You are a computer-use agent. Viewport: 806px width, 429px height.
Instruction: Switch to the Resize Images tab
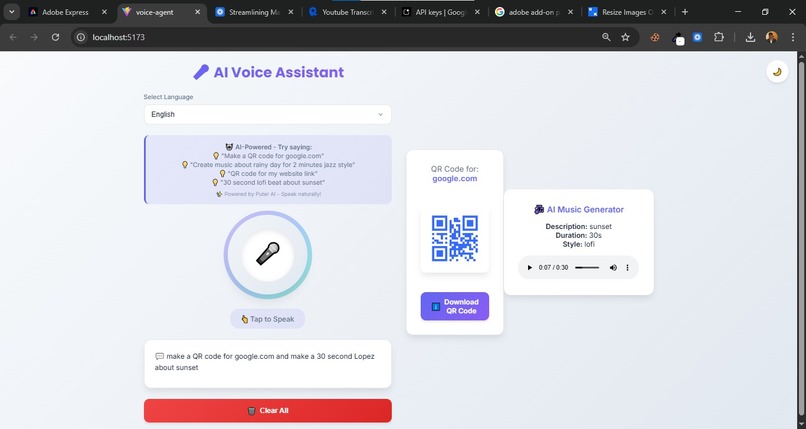(627, 12)
